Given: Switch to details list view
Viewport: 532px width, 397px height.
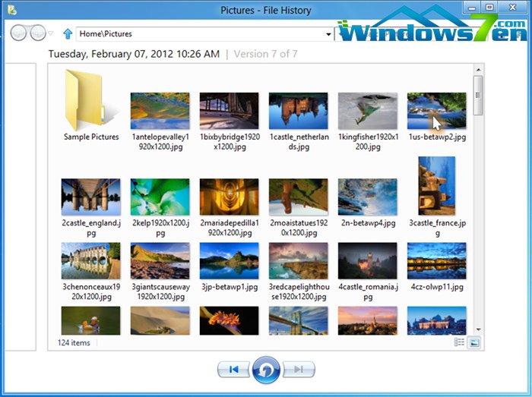Looking at the screenshot, I should point(459,343).
